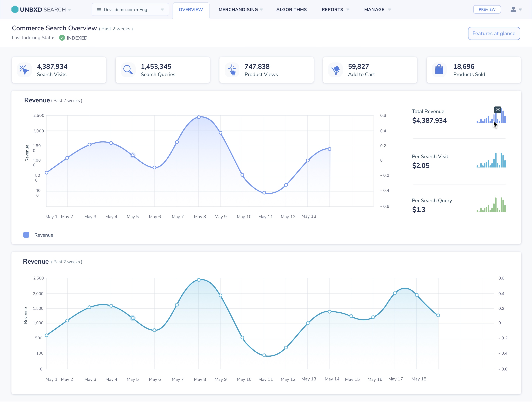Click the 59,827 Add to Cart value
This screenshot has height=403, width=532.
coord(359,66)
